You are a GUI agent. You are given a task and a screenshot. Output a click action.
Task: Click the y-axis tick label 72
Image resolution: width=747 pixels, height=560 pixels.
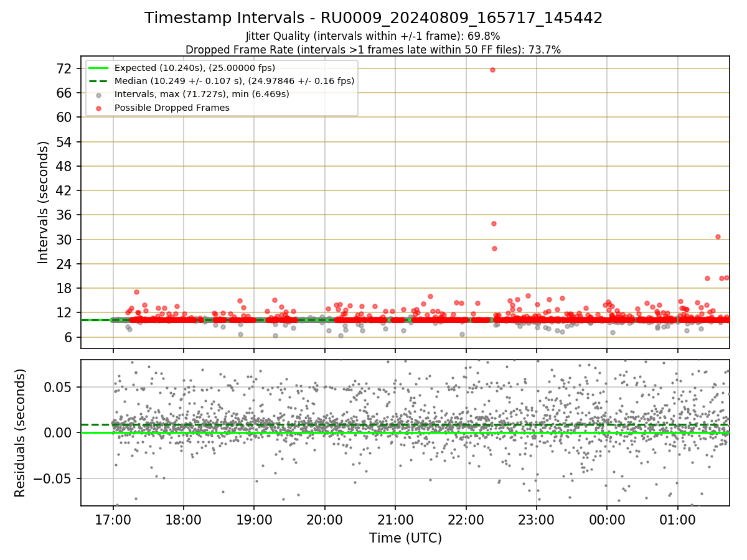(65, 68)
